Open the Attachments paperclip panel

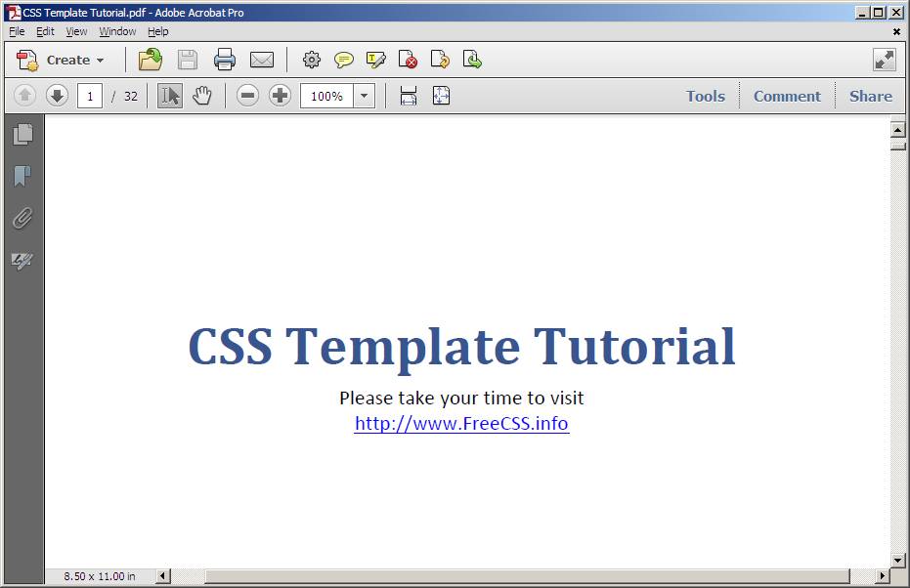pos(22,219)
